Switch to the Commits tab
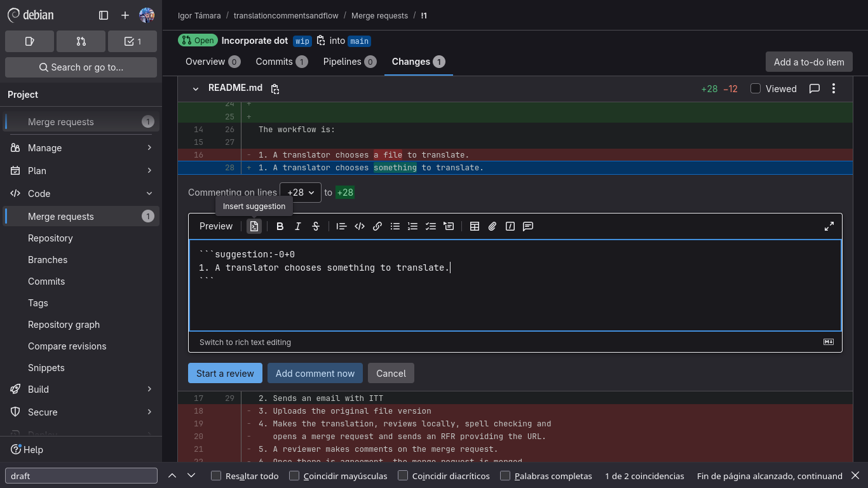 pyautogui.click(x=281, y=62)
